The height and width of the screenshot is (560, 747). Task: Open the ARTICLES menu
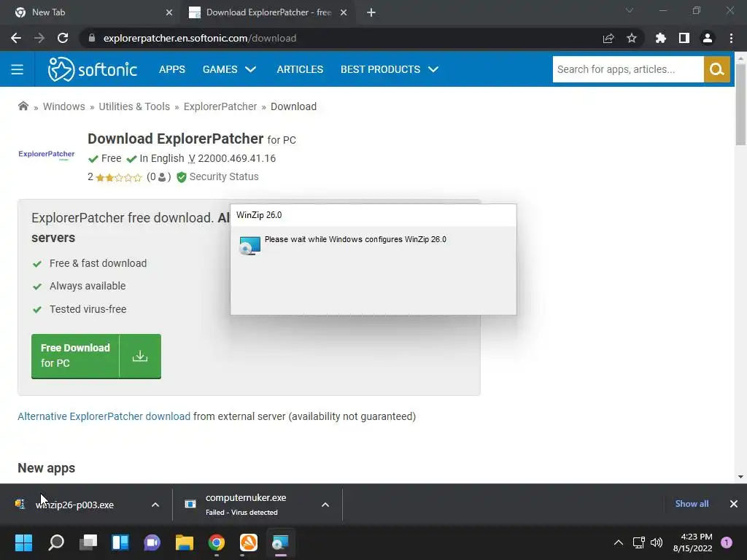coord(300,69)
